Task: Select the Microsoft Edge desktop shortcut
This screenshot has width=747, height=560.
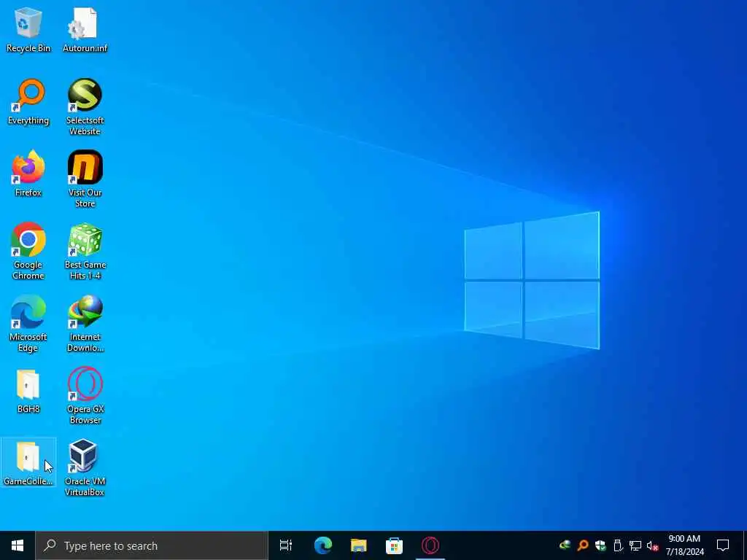Action: [x=28, y=324]
